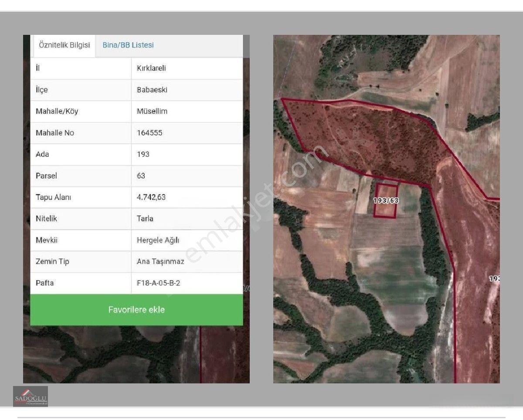Viewport: 523px width, 420px height.
Task: Select the Mahalle No value 164555
Action: tap(149, 133)
